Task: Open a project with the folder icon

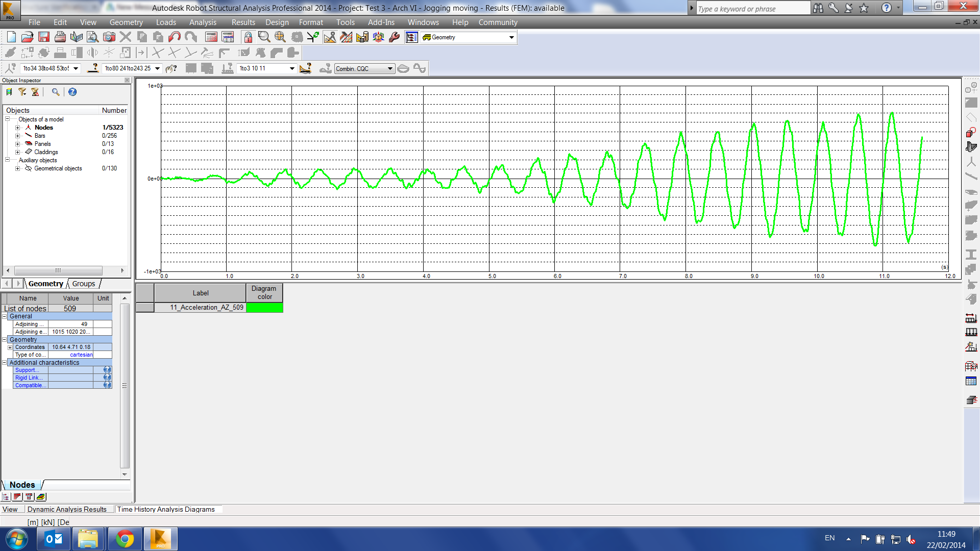Action: click(x=28, y=37)
